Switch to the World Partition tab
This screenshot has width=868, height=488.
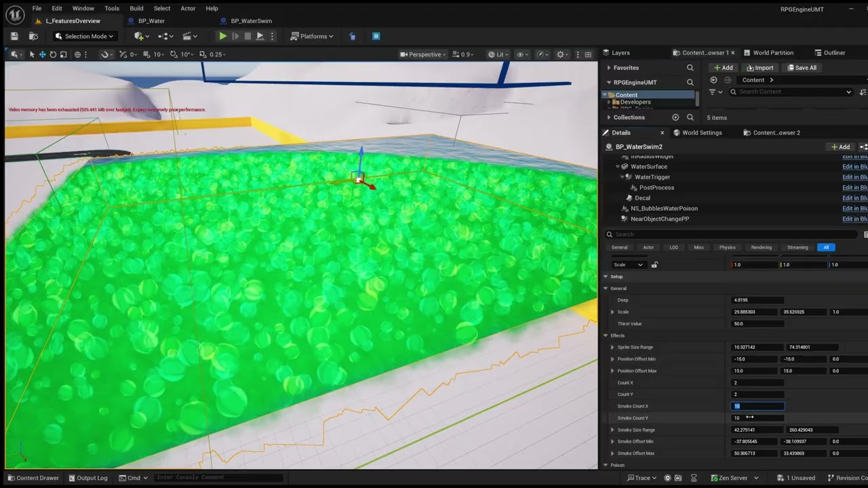[x=773, y=52]
